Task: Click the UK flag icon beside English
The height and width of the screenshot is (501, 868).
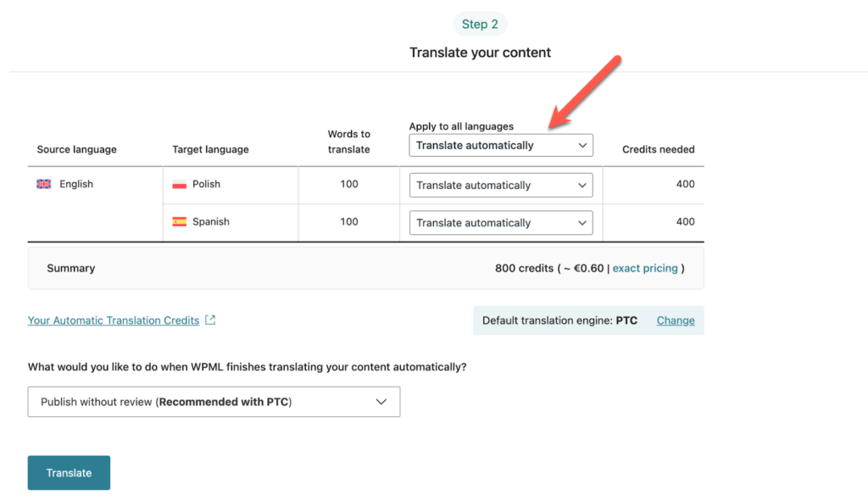Action: (x=44, y=184)
